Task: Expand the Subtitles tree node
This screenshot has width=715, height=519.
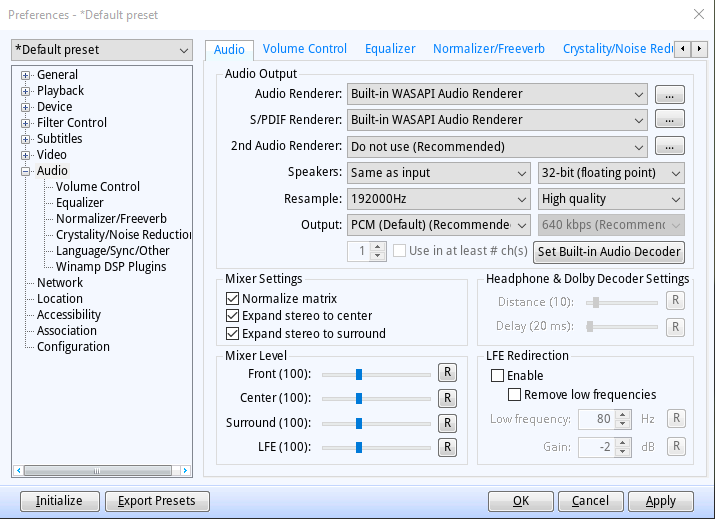Action: coord(26,139)
